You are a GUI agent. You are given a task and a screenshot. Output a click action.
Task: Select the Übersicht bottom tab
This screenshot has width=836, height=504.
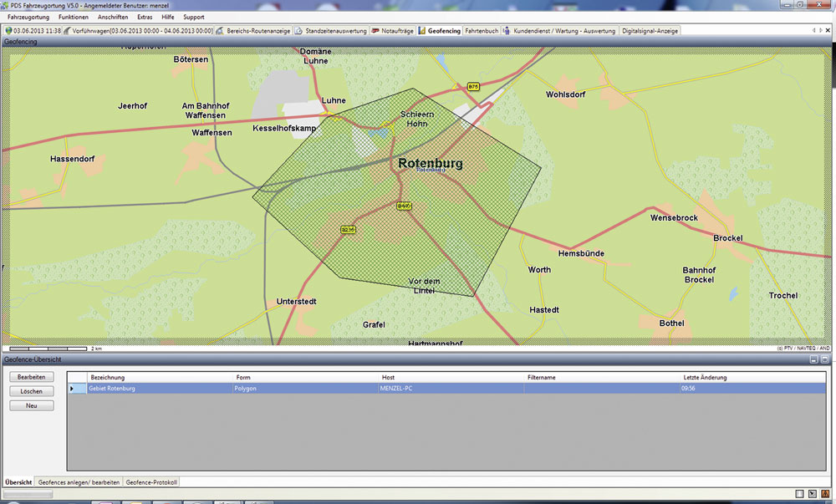click(18, 482)
